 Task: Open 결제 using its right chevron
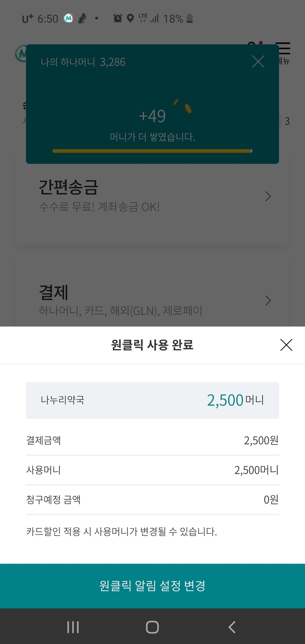coord(268,301)
